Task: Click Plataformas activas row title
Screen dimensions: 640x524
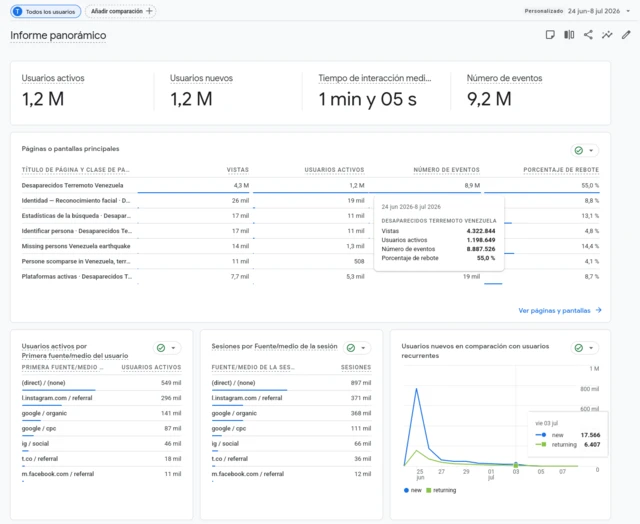Action: click(x=77, y=277)
